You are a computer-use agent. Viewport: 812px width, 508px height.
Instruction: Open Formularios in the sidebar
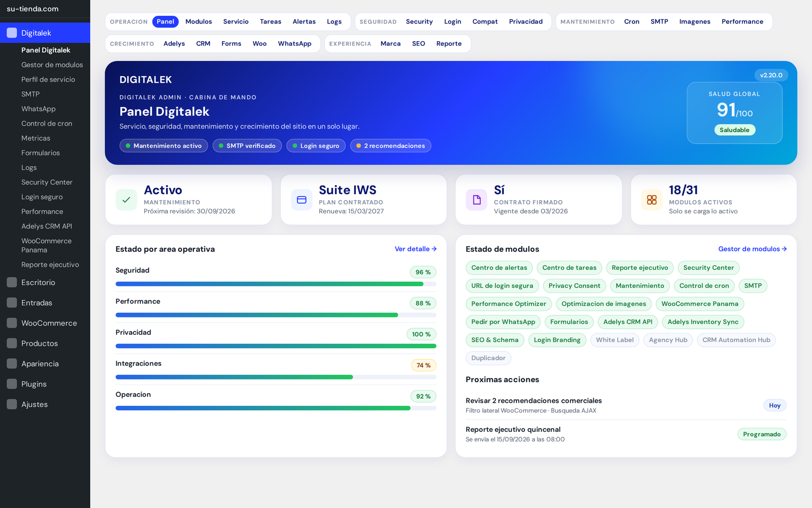point(41,153)
